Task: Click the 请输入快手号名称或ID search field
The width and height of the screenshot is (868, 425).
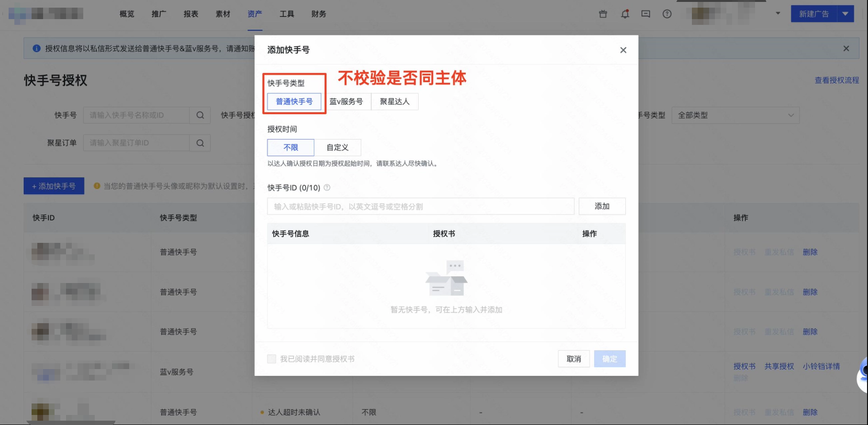Action: tap(136, 115)
